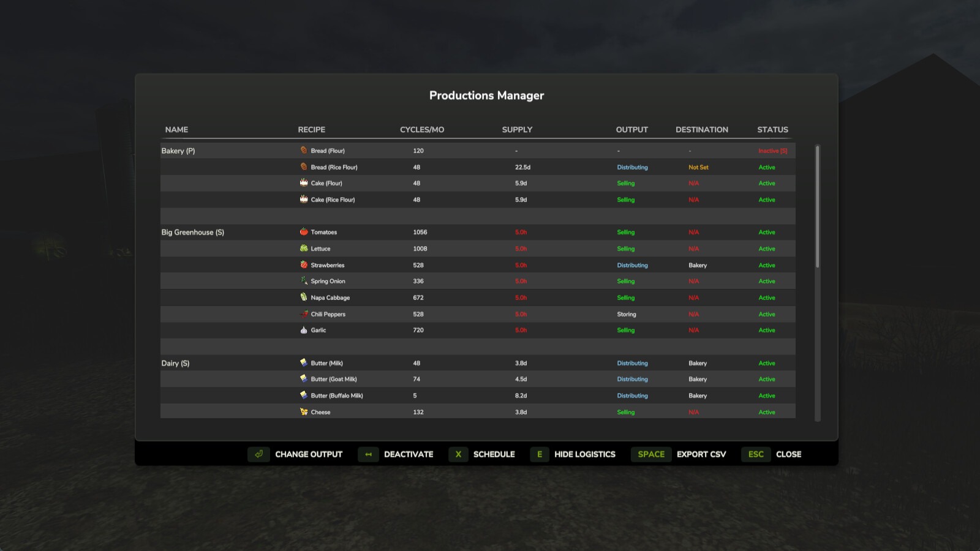Screen dimensions: 980x551
Task: Open the Schedule option
Action: [482, 454]
